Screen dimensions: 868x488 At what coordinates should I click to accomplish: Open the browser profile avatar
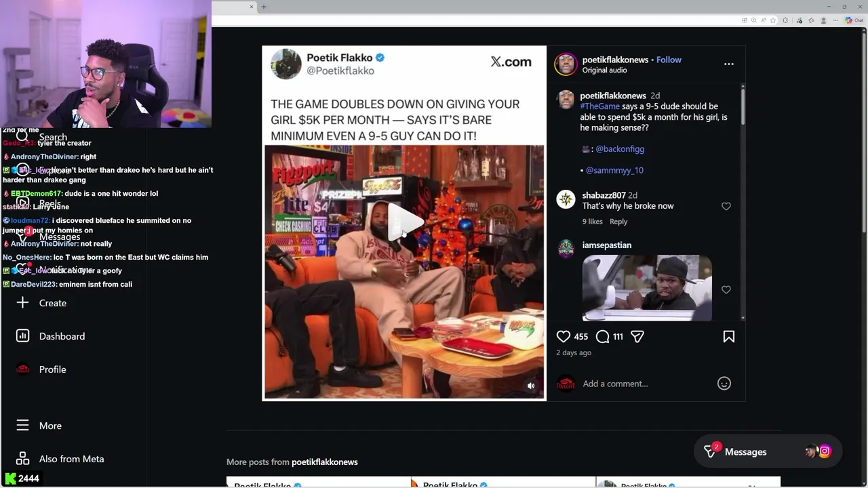click(823, 20)
